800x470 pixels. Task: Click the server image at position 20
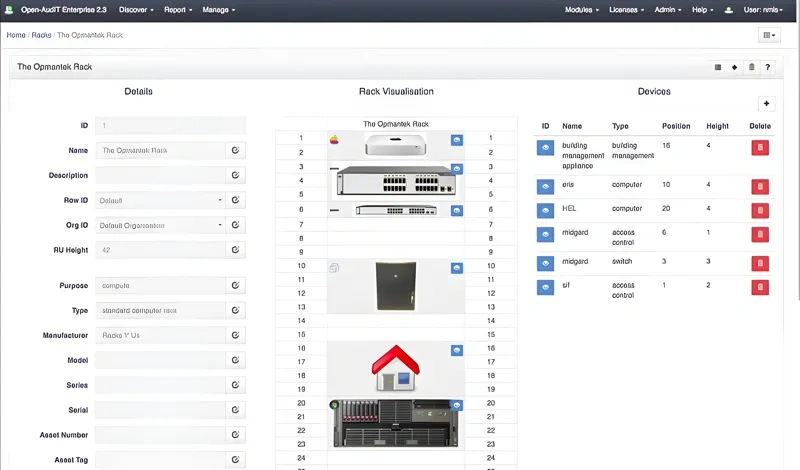[x=395, y=424]
